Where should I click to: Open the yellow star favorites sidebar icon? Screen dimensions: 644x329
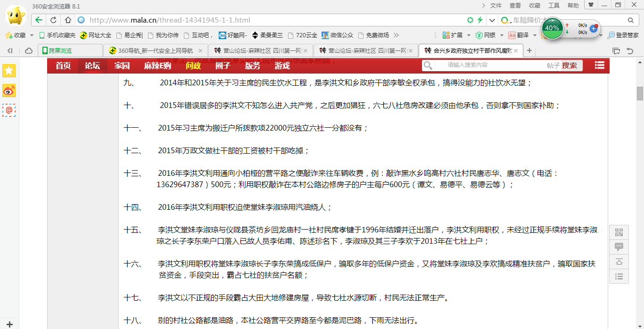pos(9,71)
